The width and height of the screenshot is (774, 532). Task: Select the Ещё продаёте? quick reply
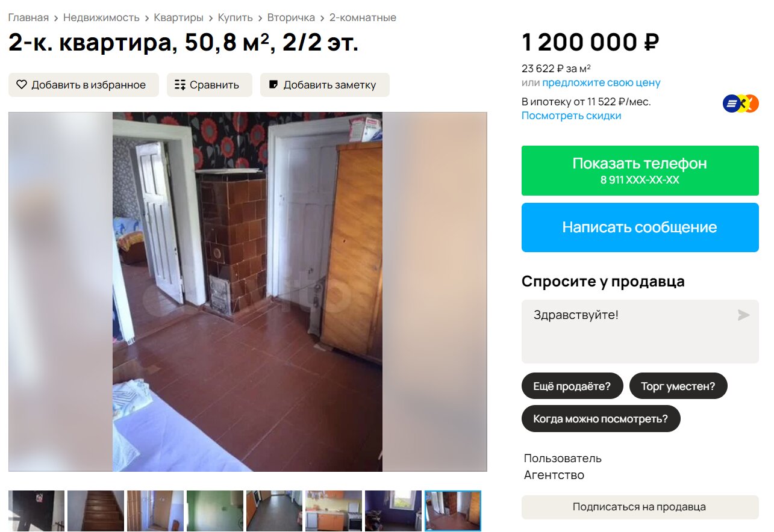[572, 386]
